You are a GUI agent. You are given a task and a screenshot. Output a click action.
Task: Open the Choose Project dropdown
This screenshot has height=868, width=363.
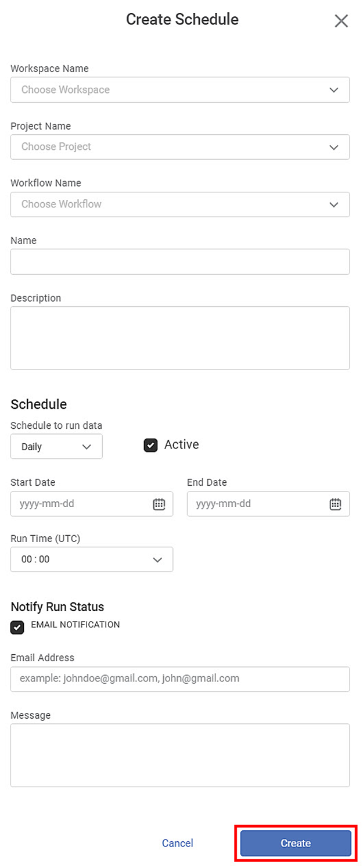click(180, 147)
